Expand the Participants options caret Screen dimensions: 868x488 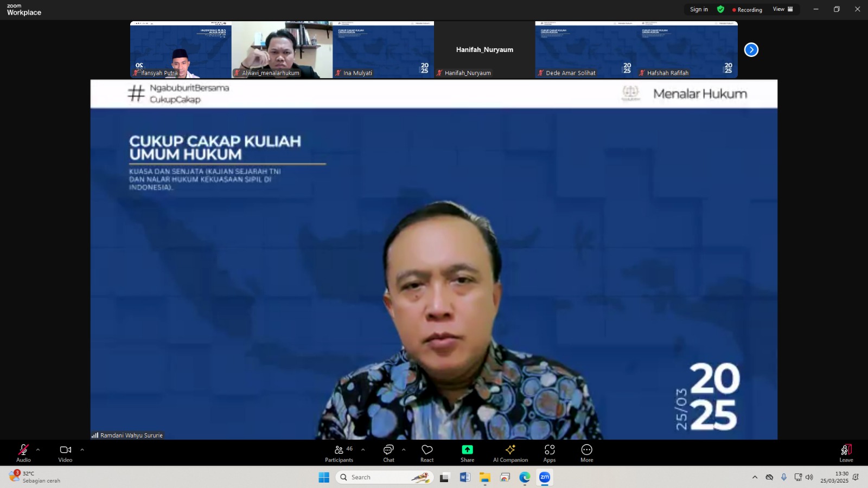click(363, 450)
